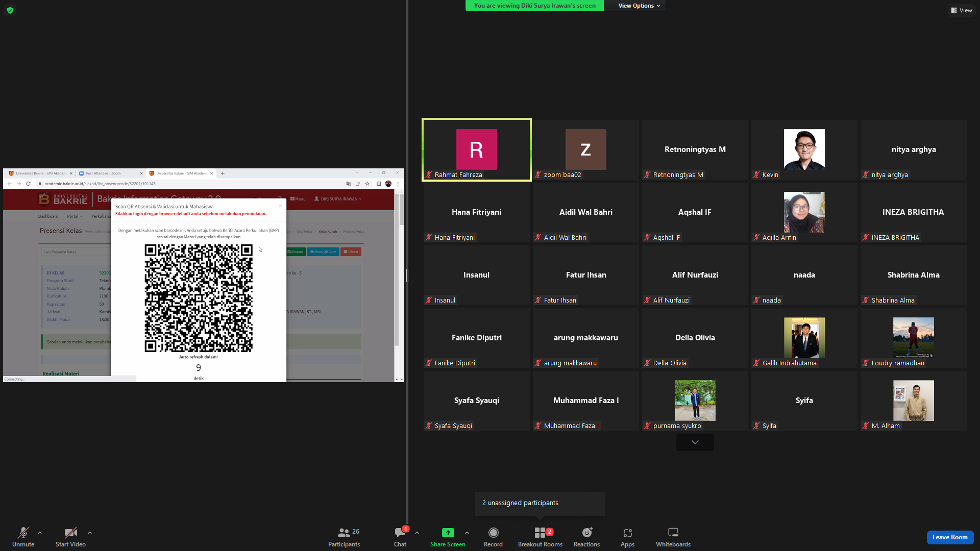Select the active Universitas Bakrie SIM Akademik tab
The width and height of the screenshot is (980, 551).
point(181,173)
